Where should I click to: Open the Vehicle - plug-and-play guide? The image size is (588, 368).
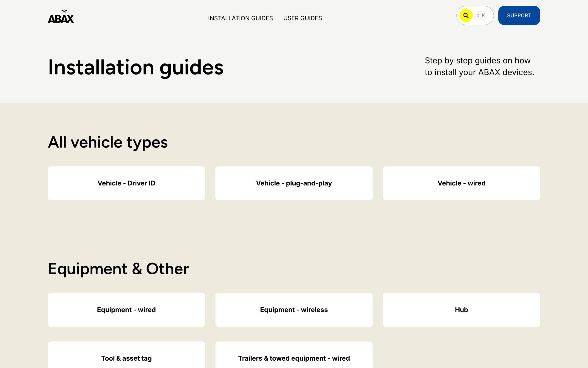tap(294, 183)
